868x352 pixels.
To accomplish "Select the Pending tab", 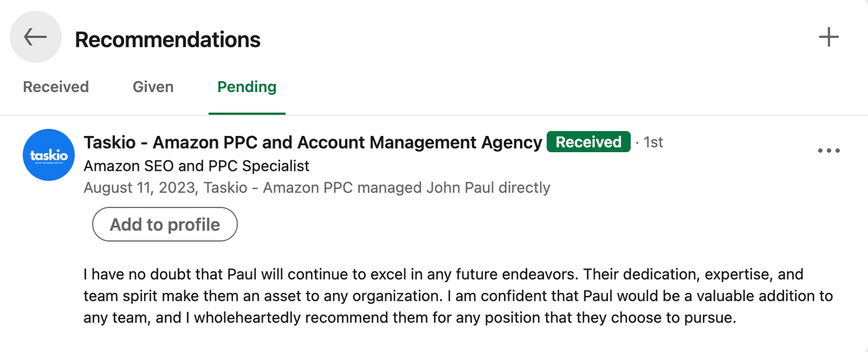I will (247, 87).
